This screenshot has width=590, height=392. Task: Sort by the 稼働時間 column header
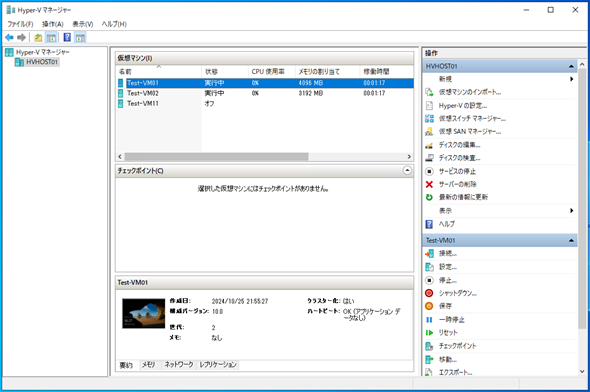[x=386, y=71]
